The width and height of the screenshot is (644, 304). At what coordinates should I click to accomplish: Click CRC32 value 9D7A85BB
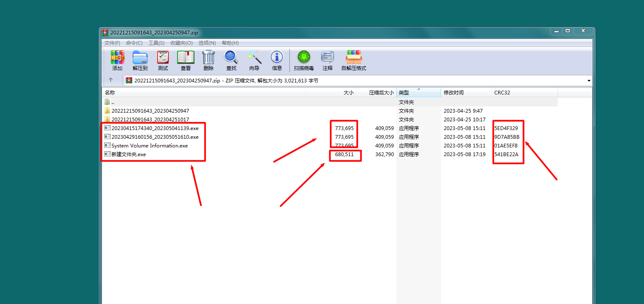coord(507,137)
